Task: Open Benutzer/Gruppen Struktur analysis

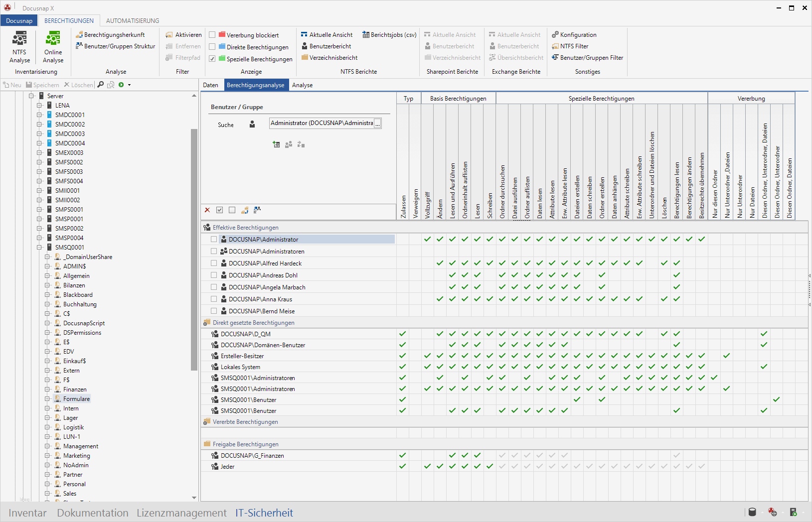Action: tap(115, 46)
